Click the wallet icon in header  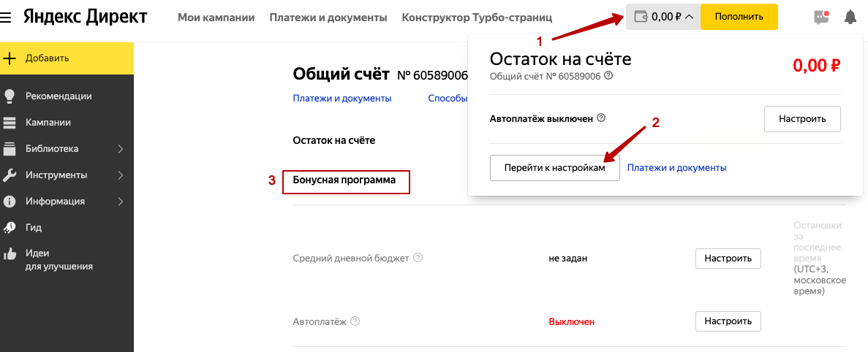pyautogui.click(x=641, y=17)
